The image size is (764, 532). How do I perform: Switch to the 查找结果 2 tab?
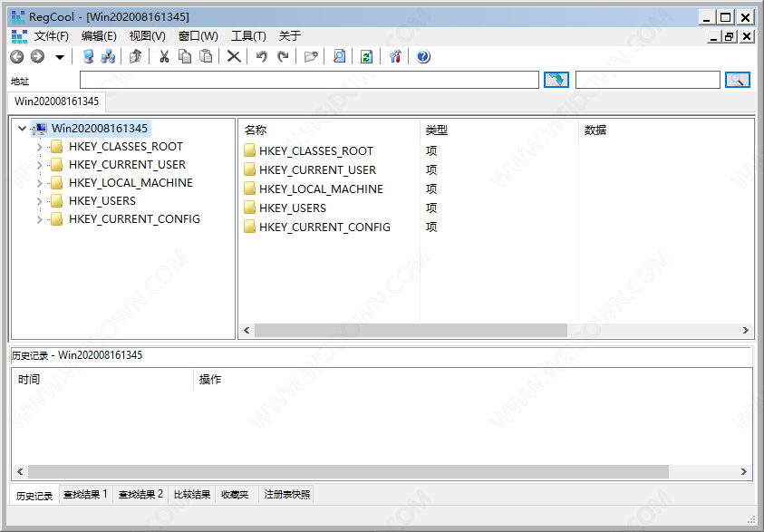[x=140, y=495]
